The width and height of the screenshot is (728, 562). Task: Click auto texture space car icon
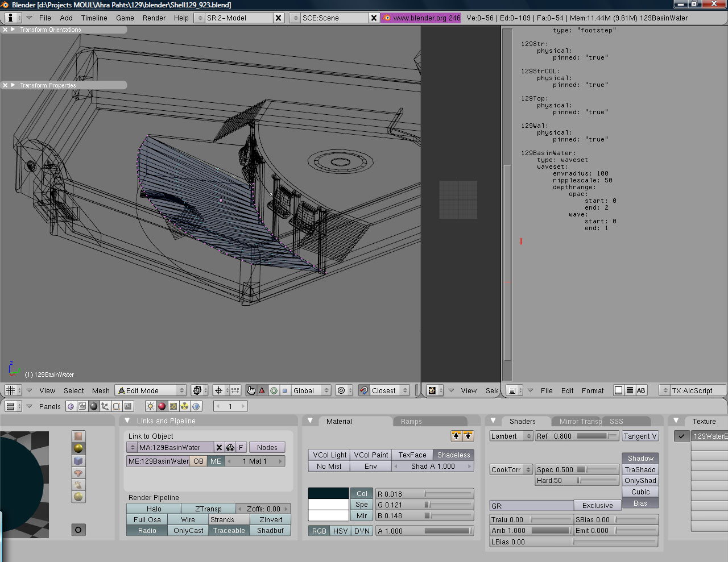point(230,448)
